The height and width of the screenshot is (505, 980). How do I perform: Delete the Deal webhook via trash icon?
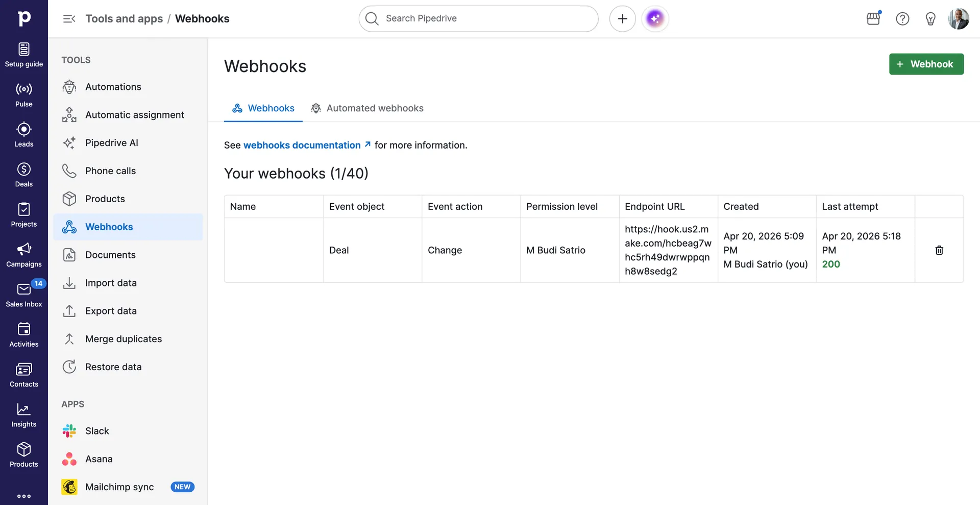click(x=939, y=250)
